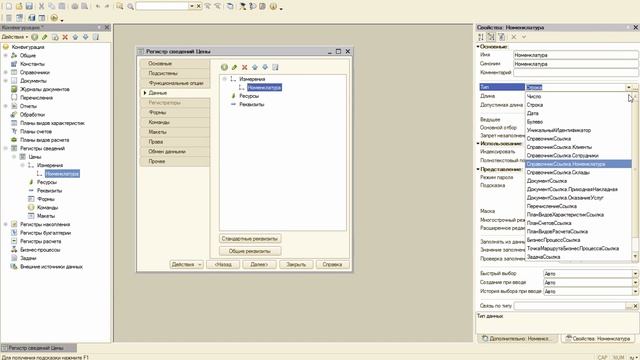Collapse the Измерения node in Регистр сведений tree
Screen dimensions: 640x360
click(224, 79)
